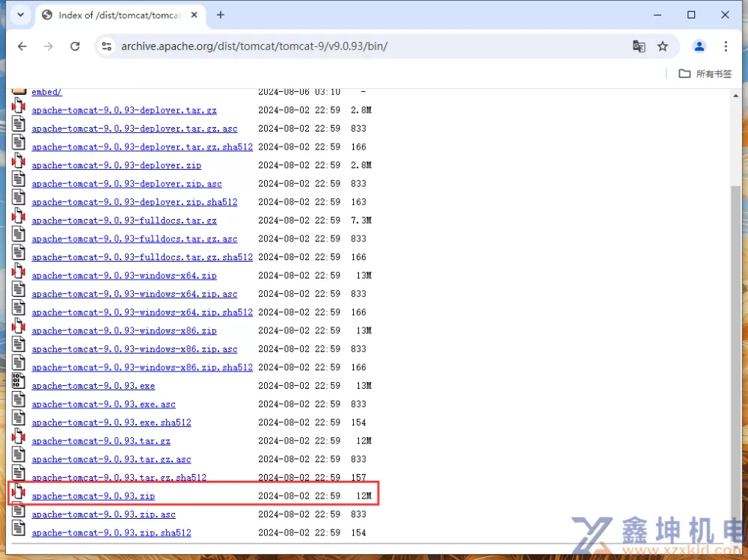Click the document icon beside apache-tomcat-9.0.93.exe.sha512
Screen dimensions: 748x560
pos(18,418)
